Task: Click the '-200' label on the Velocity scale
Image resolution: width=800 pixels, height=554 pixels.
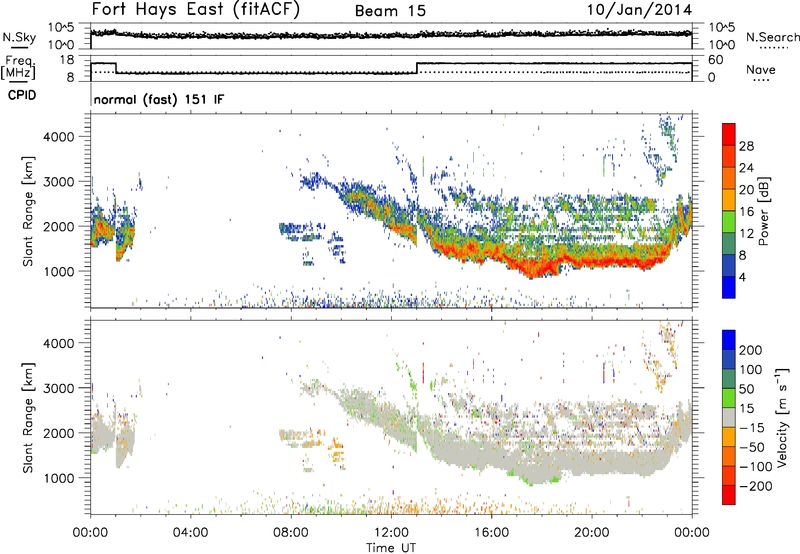Action: 756,486
